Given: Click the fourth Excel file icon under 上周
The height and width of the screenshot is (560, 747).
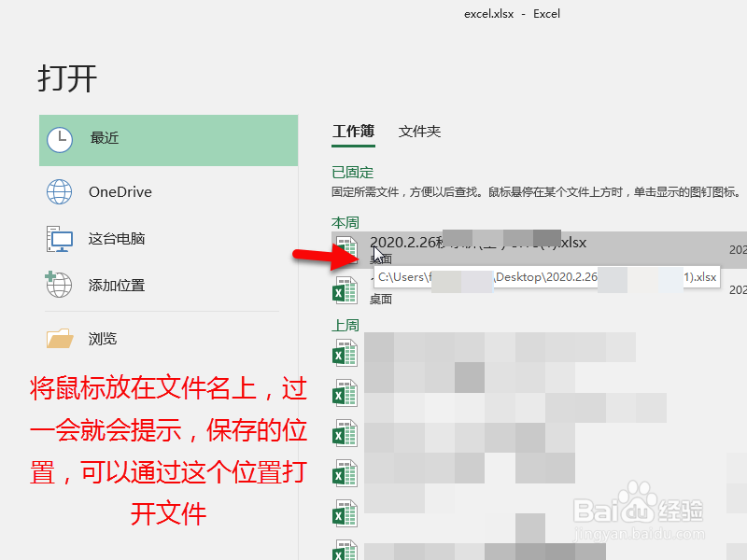Looking at the screenshot, I should tap(345, 473).
